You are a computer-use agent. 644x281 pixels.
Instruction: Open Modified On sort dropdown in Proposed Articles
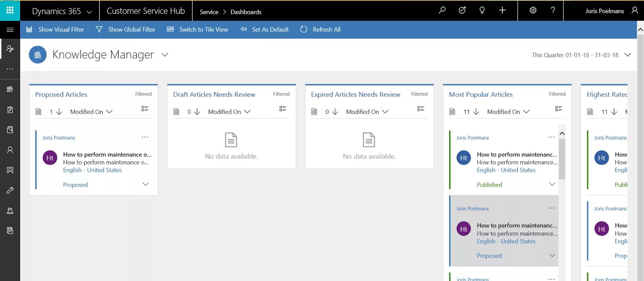91,112
